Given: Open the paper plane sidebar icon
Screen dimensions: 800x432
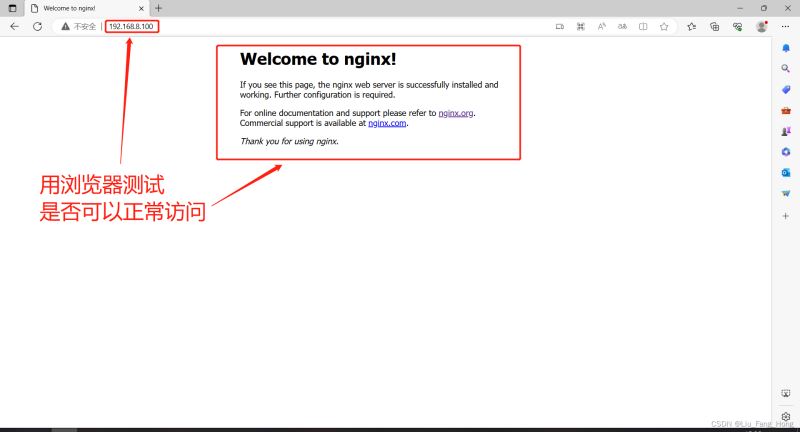Looking at the screenshot, I should click(x=786, y=194).
